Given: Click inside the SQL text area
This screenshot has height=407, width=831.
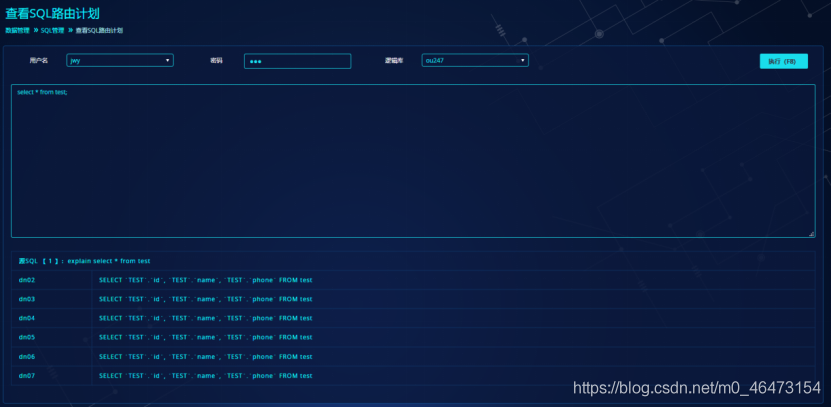Looking at the screenshot, I should (x=413, y=161).
